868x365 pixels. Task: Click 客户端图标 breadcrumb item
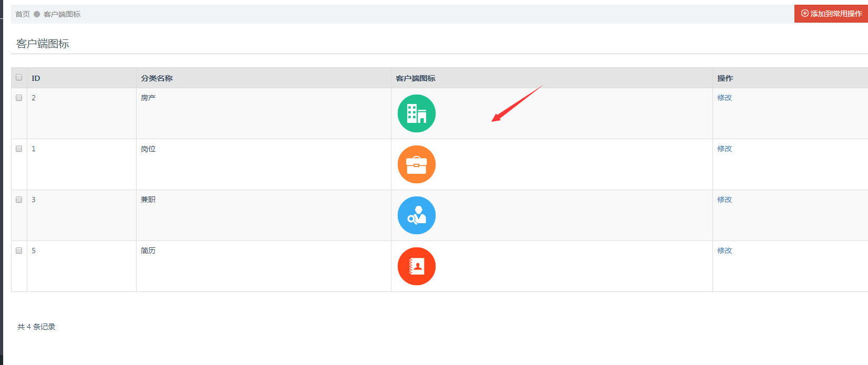click(62, 14)
